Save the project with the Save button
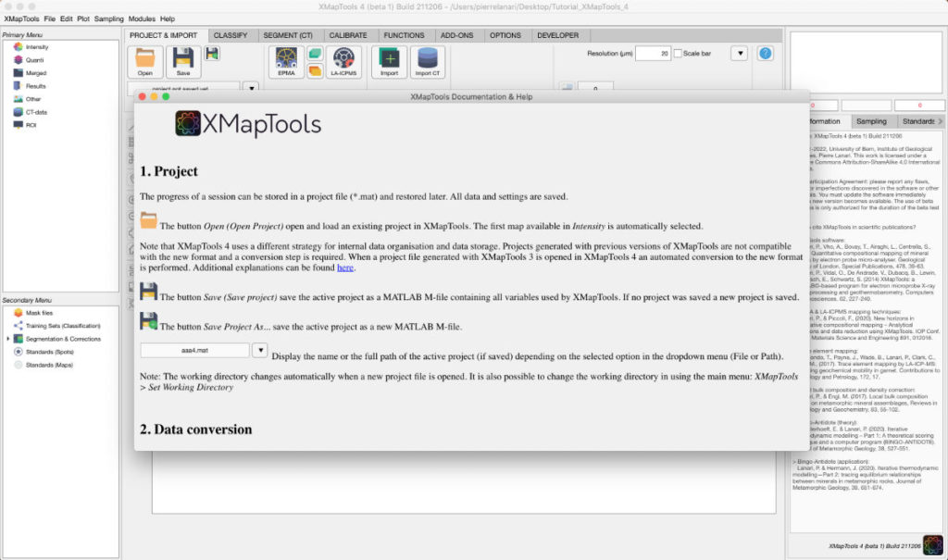The image size is (948, 560). tap(183, 61)
